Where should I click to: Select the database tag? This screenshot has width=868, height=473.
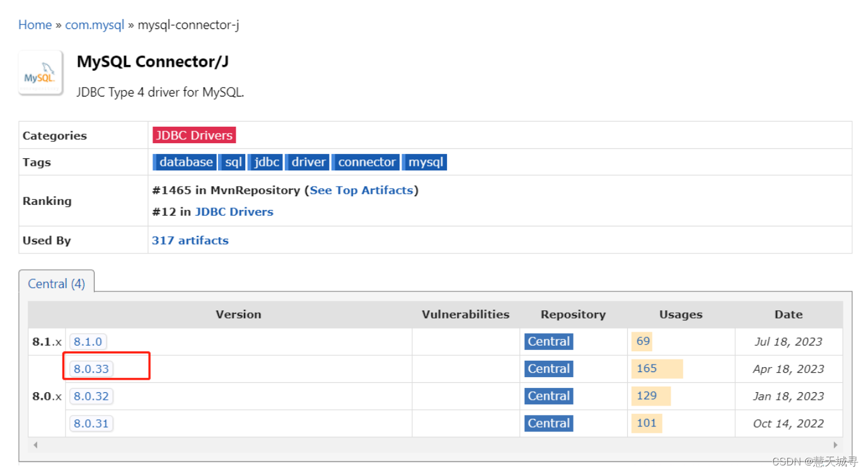tap(185, 162)
